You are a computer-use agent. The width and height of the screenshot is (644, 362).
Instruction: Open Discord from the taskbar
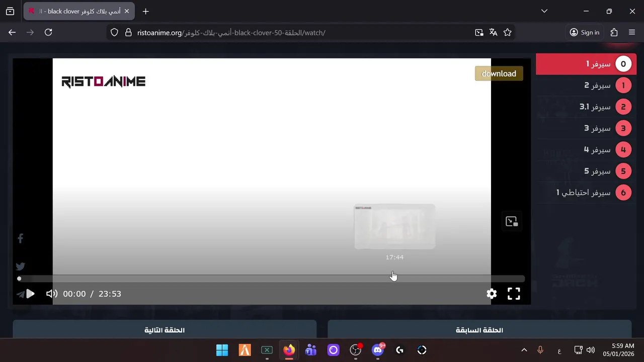click(378, 350)
